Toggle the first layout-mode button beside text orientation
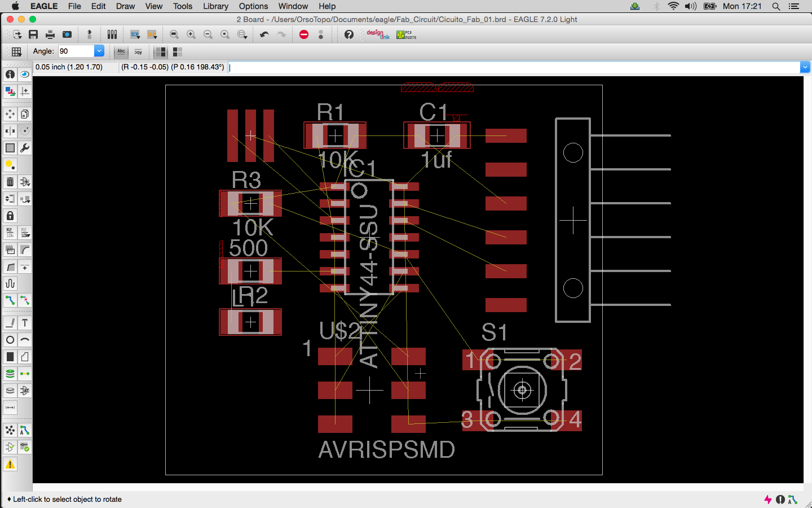 [161, 52]
